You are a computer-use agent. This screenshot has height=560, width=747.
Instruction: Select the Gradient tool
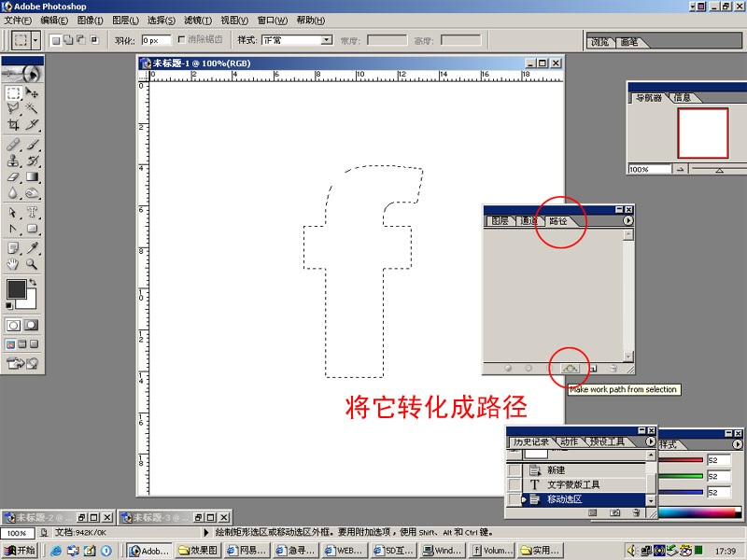[32, 176]
